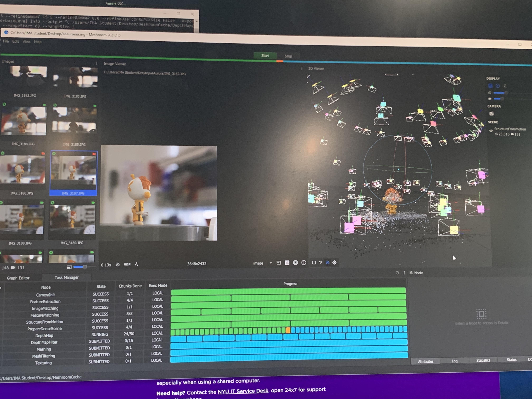Screen dimensions: 532x399
Task: Open the Image Viewer three-dot options menu
Action: pyautogui.click(x=302, y=68)
